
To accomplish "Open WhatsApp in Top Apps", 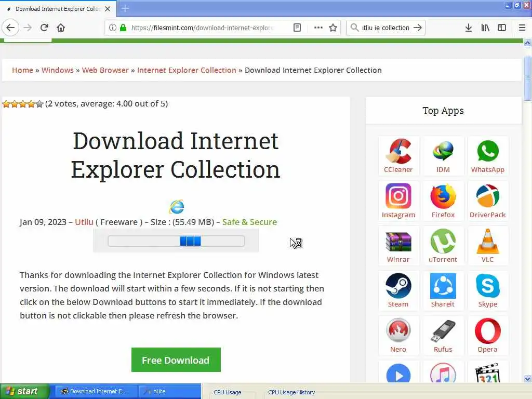I will 487,156.
